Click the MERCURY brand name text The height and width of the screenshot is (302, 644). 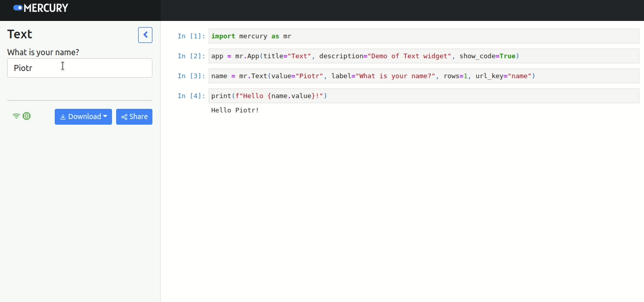46,8
